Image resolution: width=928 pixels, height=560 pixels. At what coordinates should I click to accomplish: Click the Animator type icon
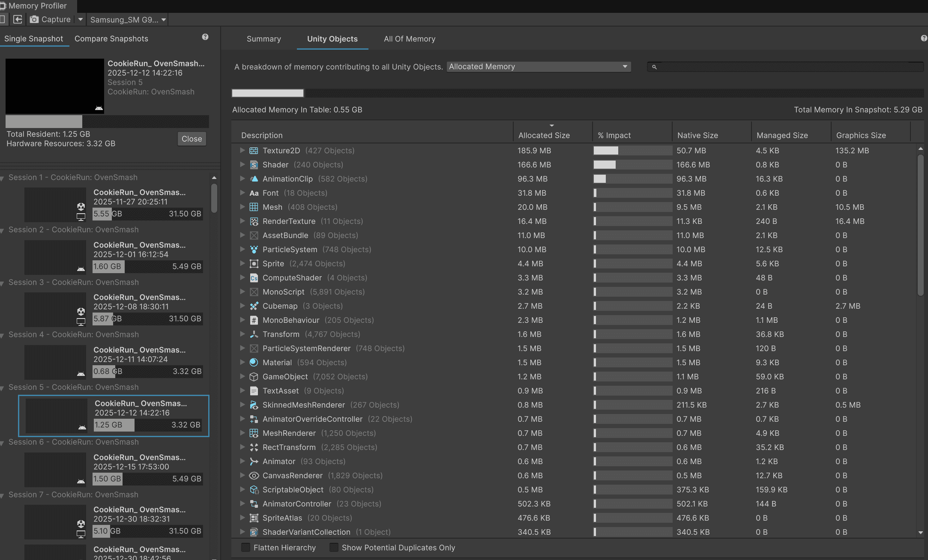click(x=254, y=462)
